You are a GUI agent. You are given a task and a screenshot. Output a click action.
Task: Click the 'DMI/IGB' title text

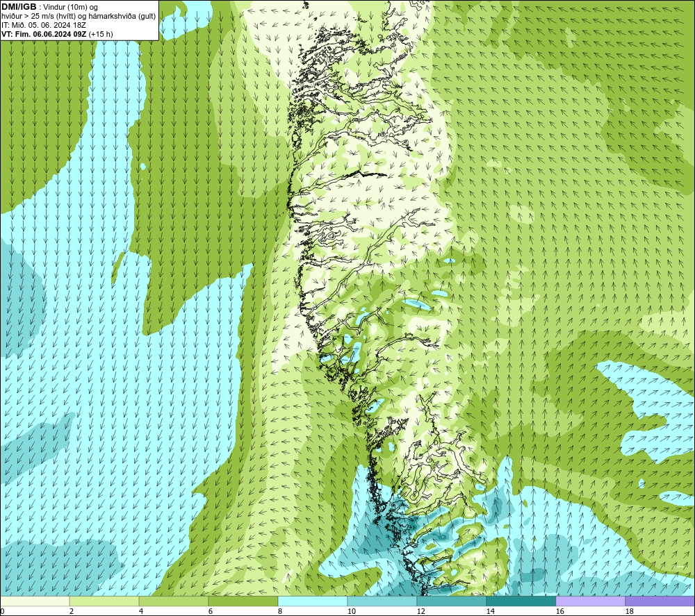[19, 7]
